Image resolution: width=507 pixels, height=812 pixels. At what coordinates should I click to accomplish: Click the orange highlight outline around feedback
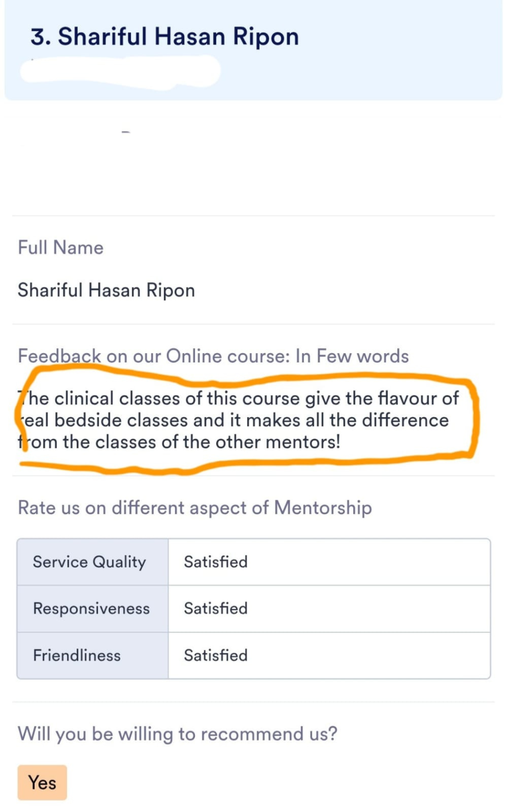(x=474, y=420)
